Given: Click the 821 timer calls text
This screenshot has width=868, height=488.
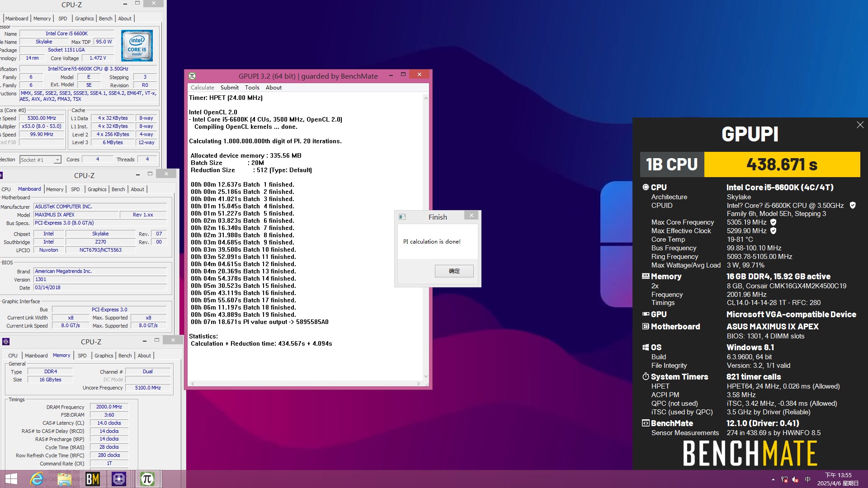Looking at the screenshot, I should click(754, 377).
